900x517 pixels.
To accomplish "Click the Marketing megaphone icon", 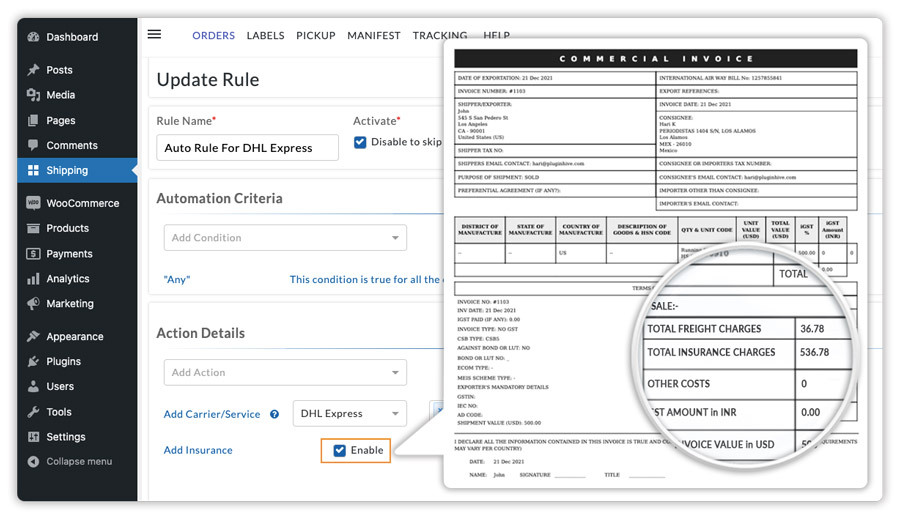I will pos(33,304).
